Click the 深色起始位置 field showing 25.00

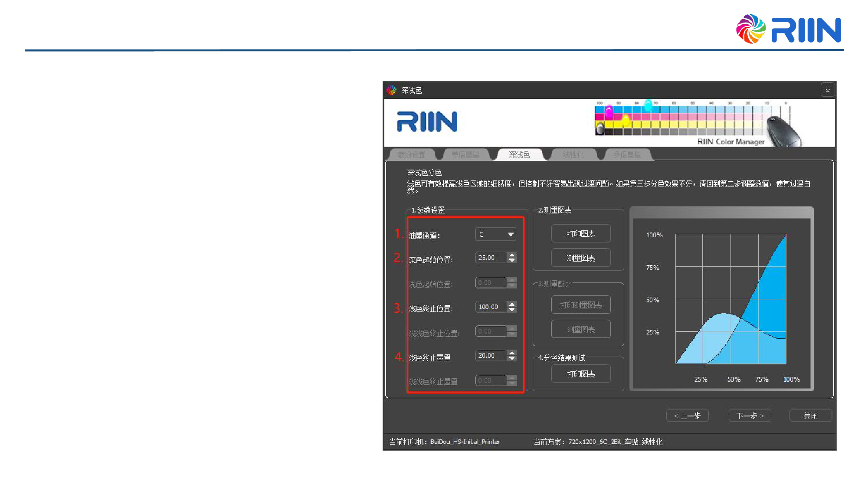tap(490, 258)
